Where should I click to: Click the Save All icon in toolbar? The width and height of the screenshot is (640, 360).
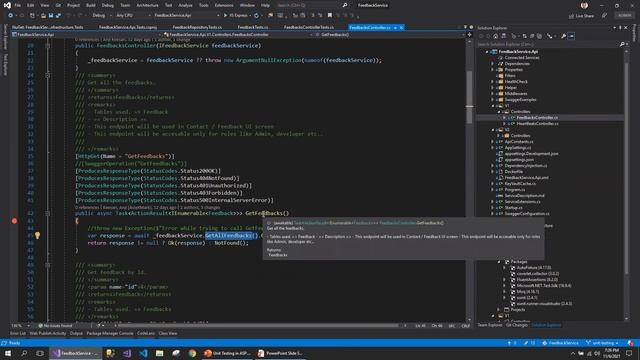click(x=58, y=16)
